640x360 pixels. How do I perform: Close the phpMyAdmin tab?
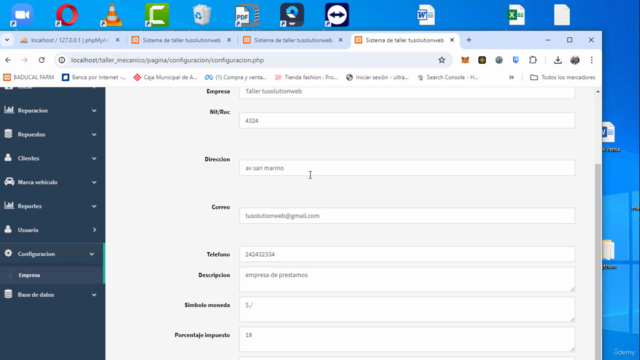(118, 40)
